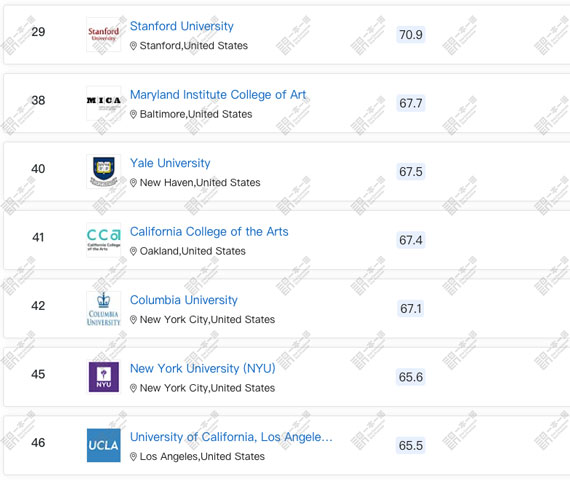The height and width of the screenshot is (480, 570).
Task: Open the Columbia University link
Action: tap(184, 300)
